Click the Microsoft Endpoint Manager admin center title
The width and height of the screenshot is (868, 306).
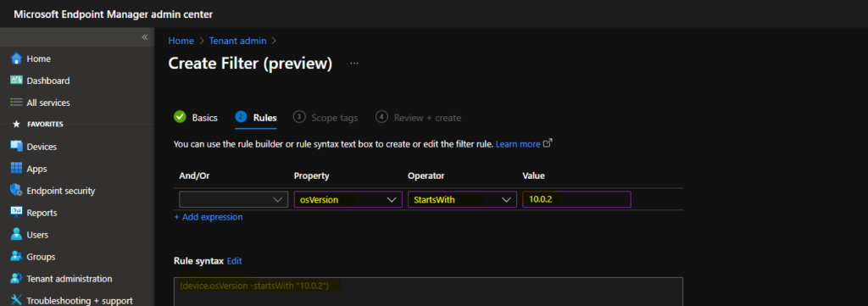click(x=113, y=14)
